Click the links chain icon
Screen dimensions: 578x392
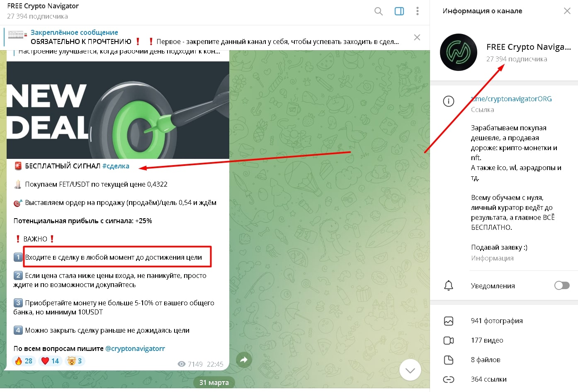449,379
